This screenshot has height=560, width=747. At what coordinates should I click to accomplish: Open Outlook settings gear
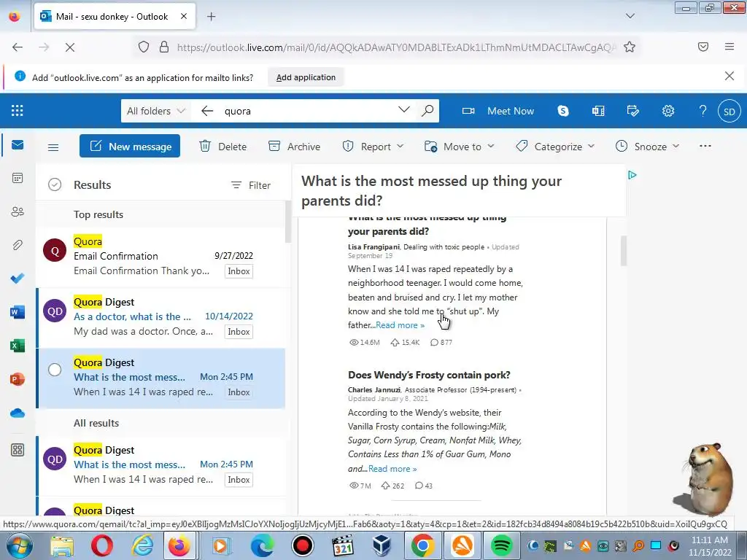coord(668,111)
